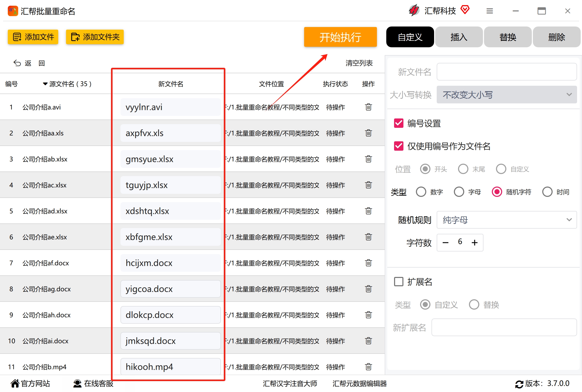Delete 公司介绍ag.docx via trash icon

368,289
